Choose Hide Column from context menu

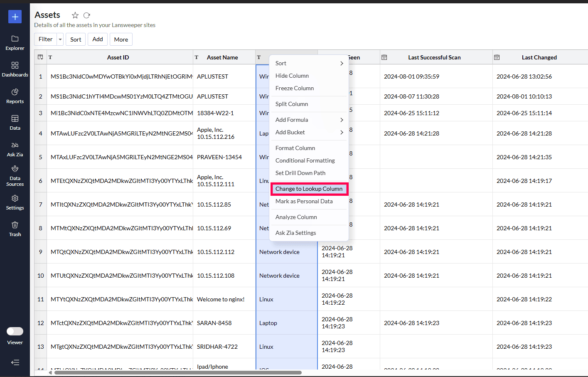point(292,76)
